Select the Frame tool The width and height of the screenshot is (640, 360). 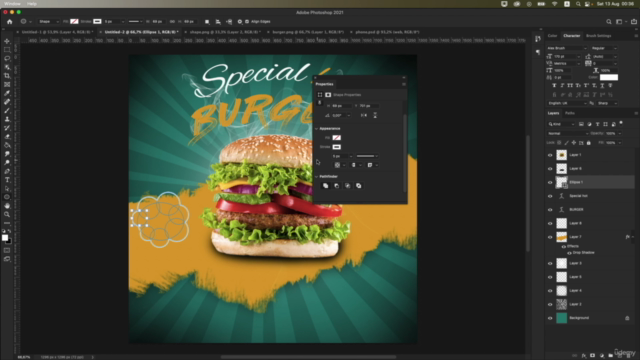tap(7, 84)
